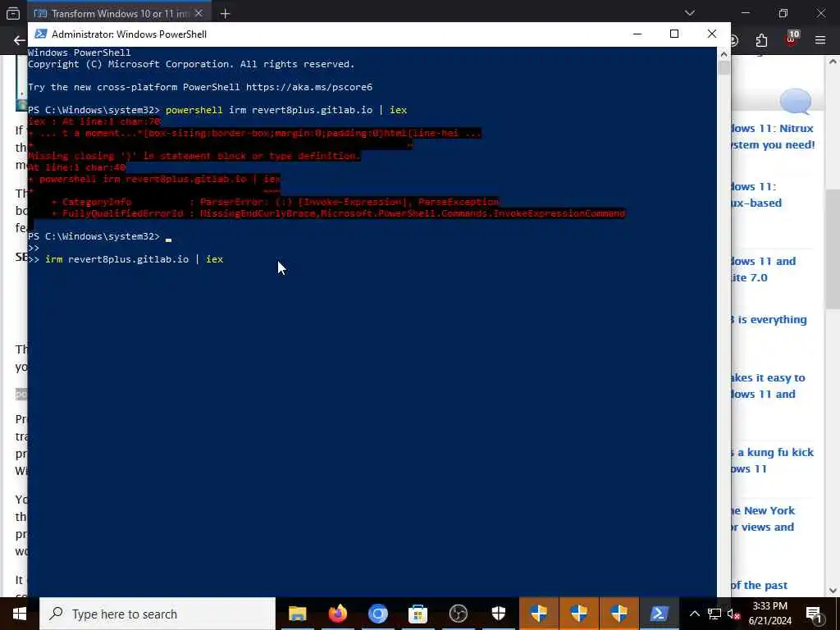Open the recent browsing icon left of tabs
This screenshot has width=840, height=630.
click(x=13, y=13)
